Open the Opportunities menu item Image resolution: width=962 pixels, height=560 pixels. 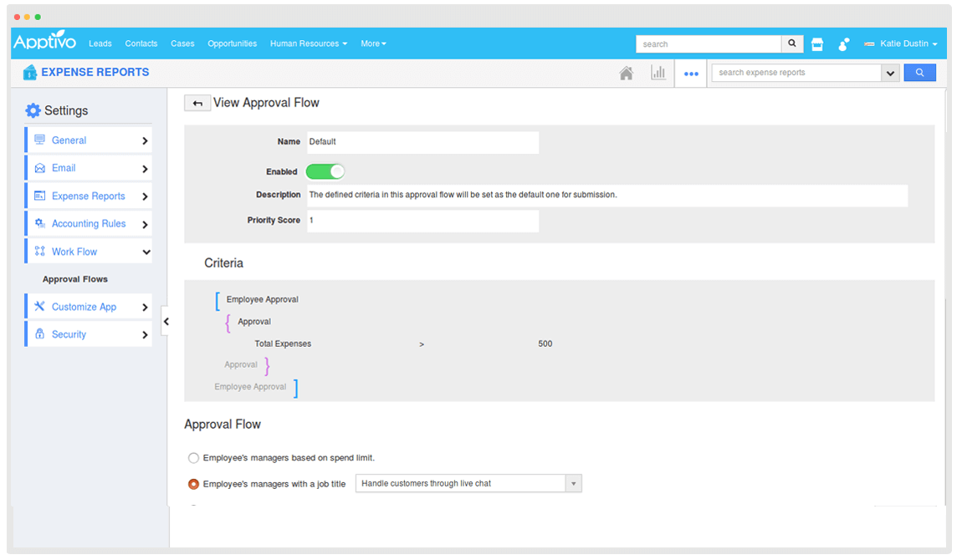(x=232, y=43)
